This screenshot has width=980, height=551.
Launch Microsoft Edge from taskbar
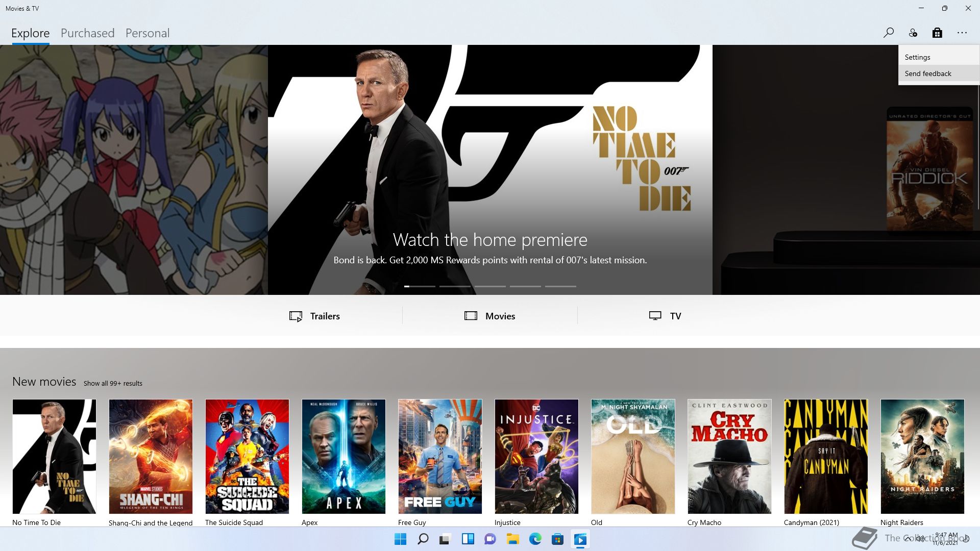(535, 539)
